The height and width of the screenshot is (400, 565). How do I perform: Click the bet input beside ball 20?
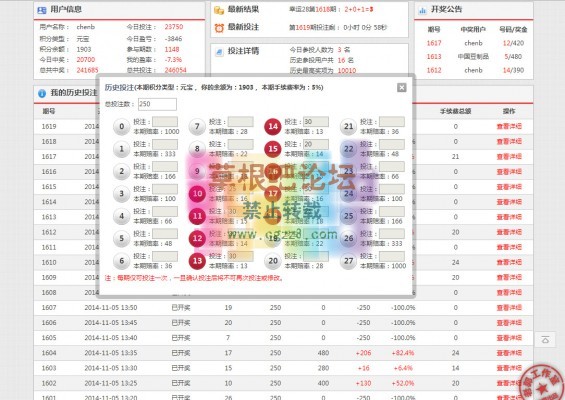(x=316, y=256)
